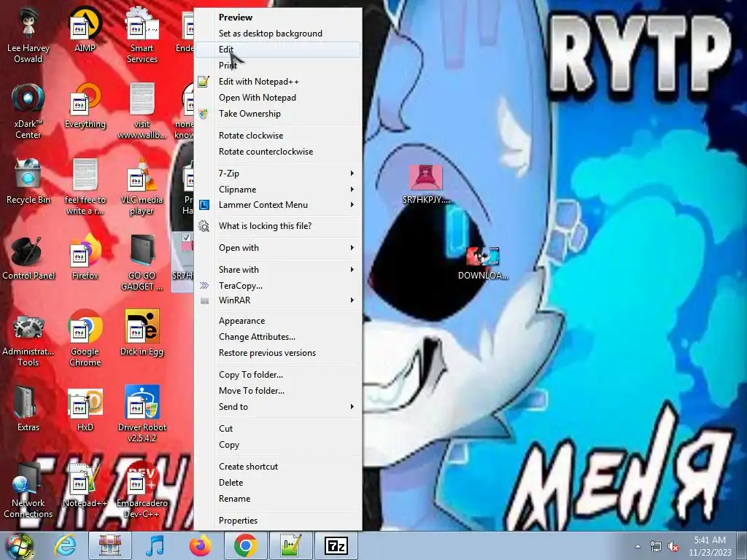Open the Windows Start menu orb
The image size is (747, 560).
coord(20,545)
